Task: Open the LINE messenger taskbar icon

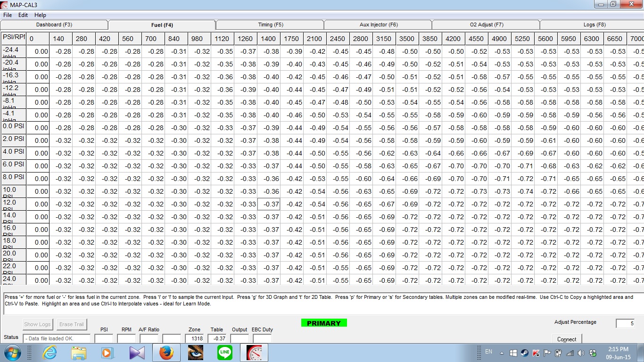Action: click(224, 352)
